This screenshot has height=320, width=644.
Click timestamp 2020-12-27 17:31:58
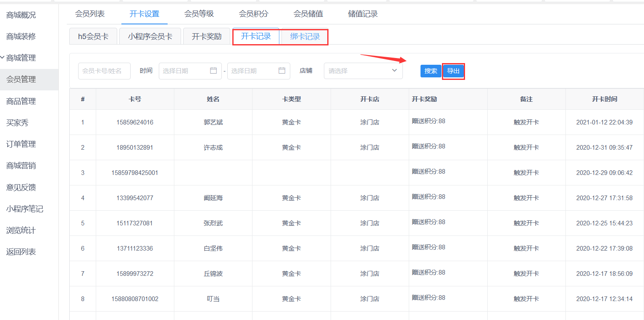pos(605,198)
